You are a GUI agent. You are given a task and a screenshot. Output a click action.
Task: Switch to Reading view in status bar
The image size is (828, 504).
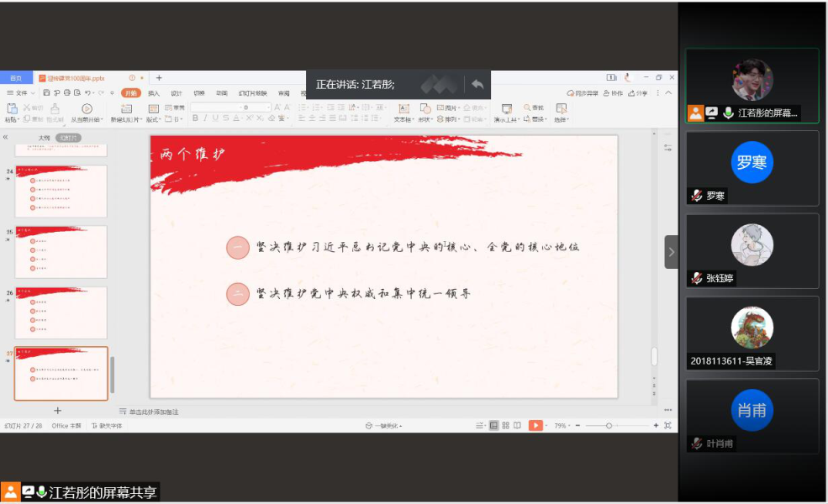(x=517, y=425)
